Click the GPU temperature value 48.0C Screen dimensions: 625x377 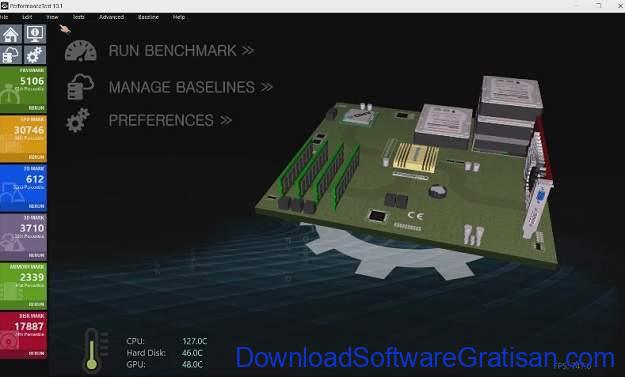(x=192, y=364)
